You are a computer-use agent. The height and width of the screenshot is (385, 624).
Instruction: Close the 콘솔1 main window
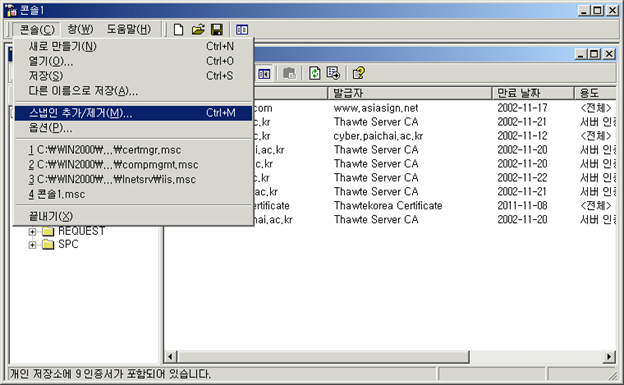pyautogui.click(x=612, y=10)
